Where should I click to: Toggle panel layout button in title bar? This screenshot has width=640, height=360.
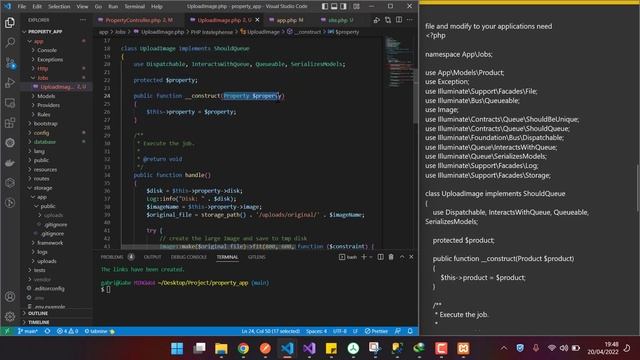click(x=334, y=6)
